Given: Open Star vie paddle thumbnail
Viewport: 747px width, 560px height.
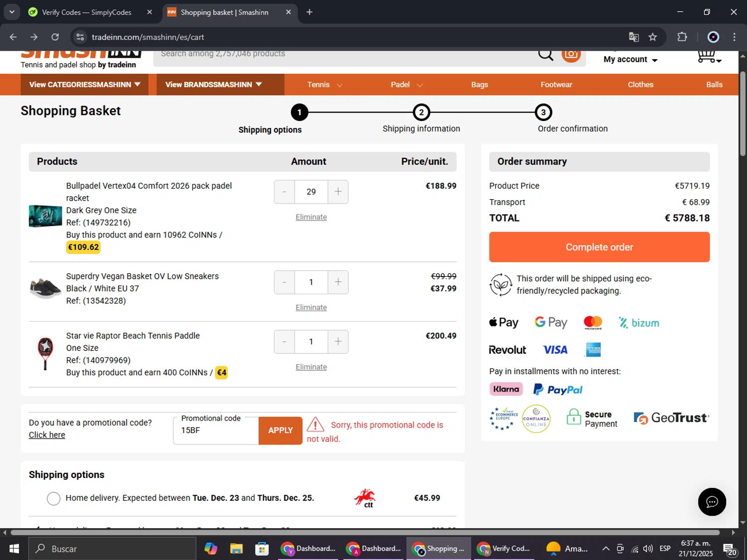Looking at the screenshot, I should 45,353.
